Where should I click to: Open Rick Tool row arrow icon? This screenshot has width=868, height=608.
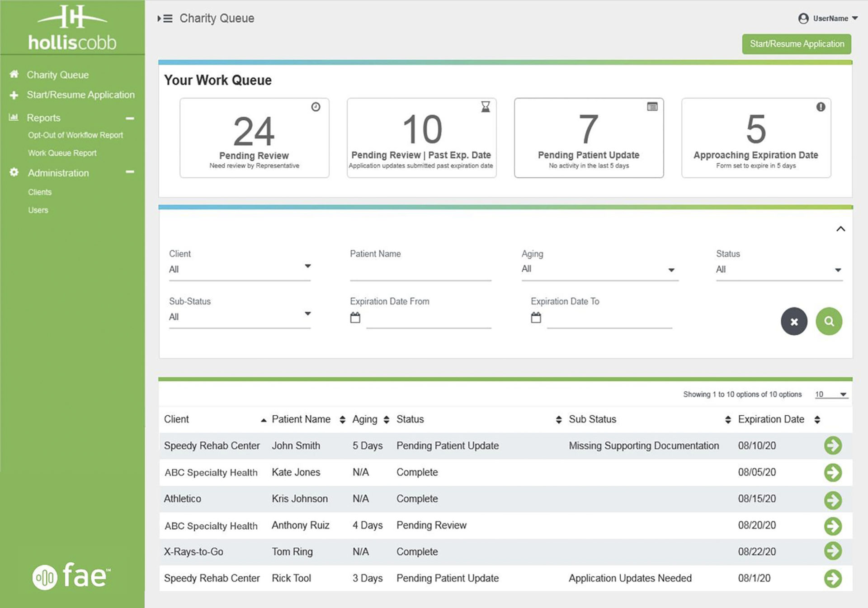point(833,578)
